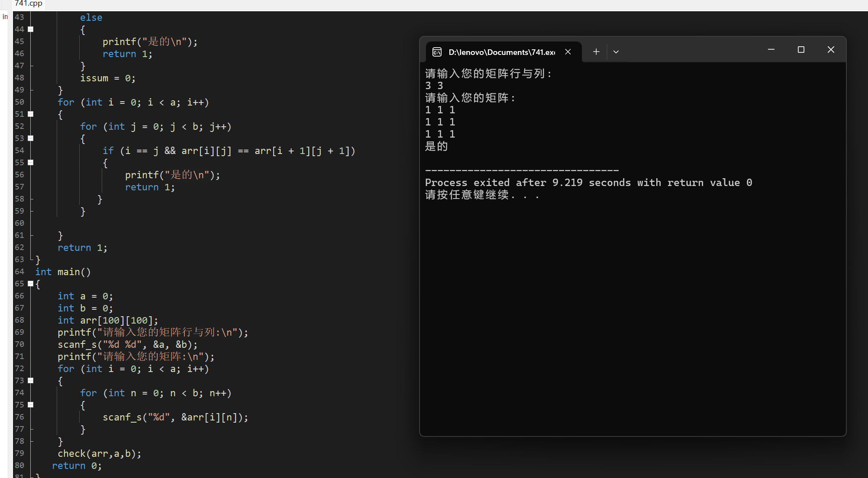Click line number 80 in gutter
The image size is (868, 478).
pos(19,465)
